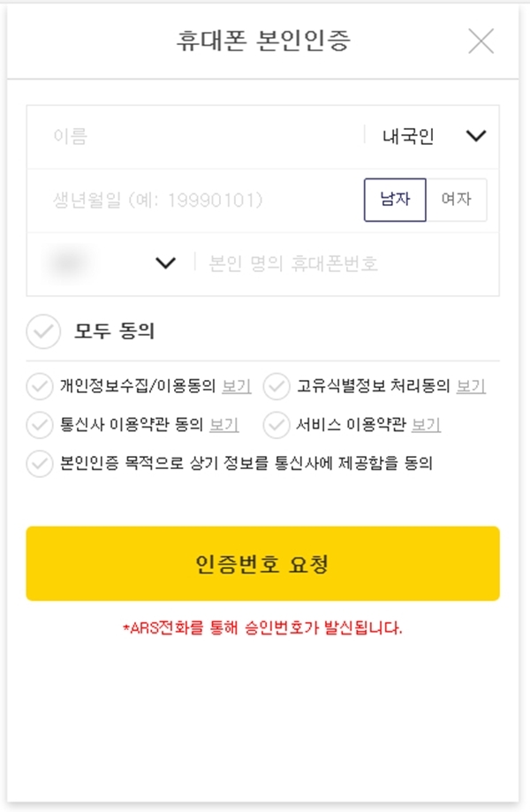Image resolution: width=530 pixels, height=812 pixels.
Task: Expand the mobile carrier dropdown
Action: click(x=110, y=263)
